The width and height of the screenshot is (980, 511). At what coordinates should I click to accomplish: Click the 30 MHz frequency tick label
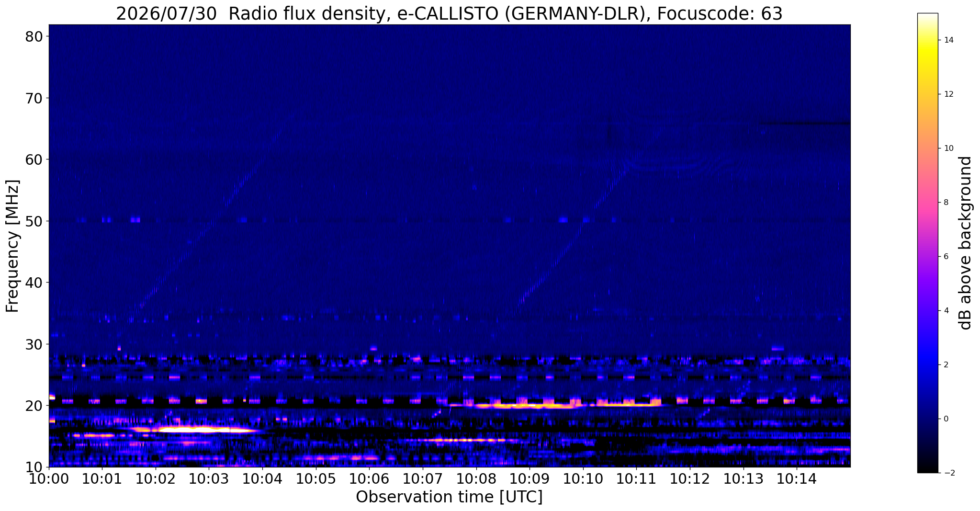[34, 344]
